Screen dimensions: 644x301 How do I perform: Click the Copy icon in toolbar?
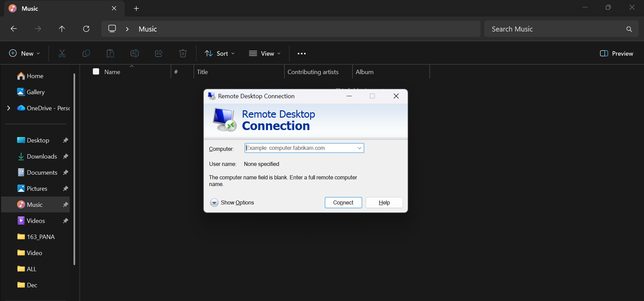(x=86, y=53)
